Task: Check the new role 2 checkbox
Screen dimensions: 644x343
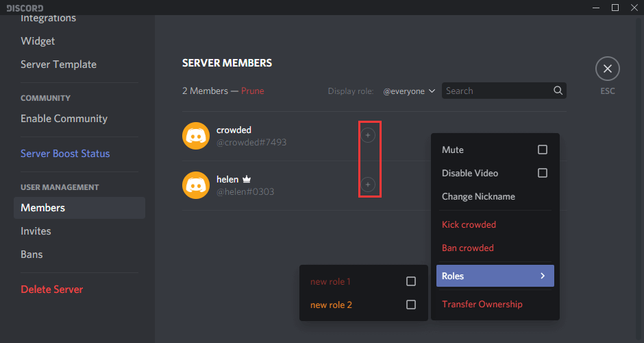Action: click(410, 305)
